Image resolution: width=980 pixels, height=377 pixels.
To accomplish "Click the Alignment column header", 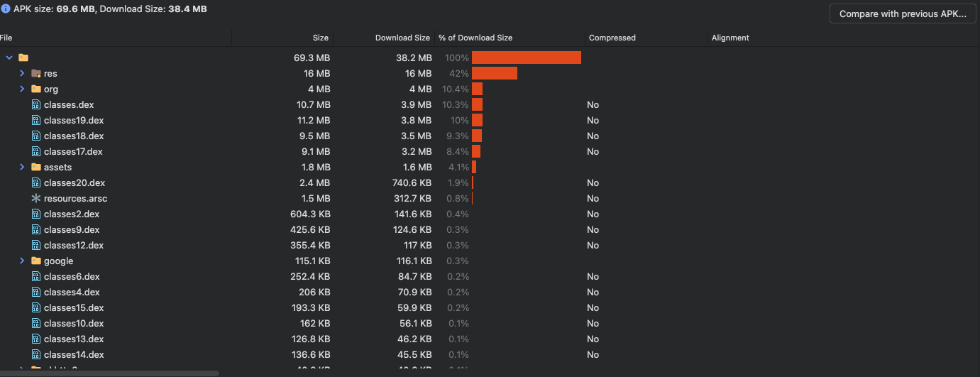I will 730,38.
